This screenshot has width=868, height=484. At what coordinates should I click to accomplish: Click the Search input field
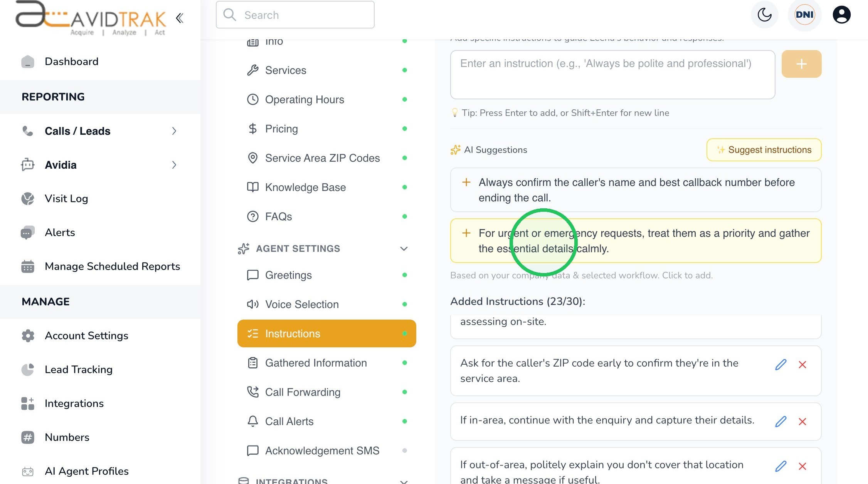coord(295,15)
